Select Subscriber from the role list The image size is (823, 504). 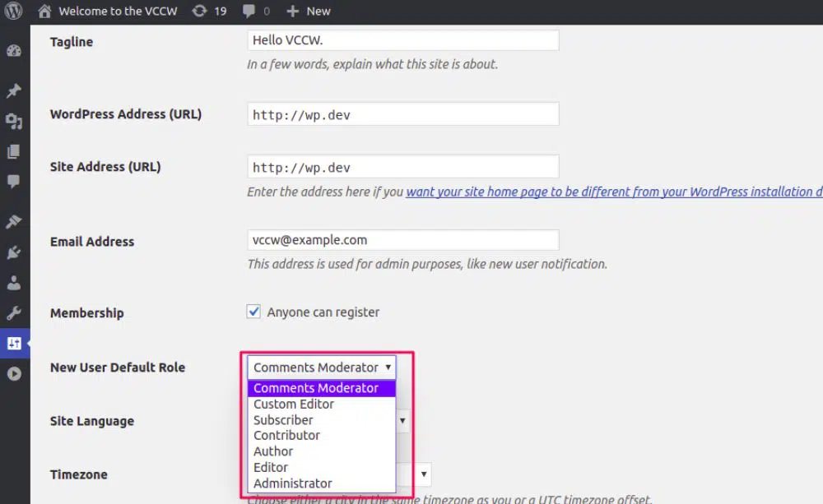pos(283,420)
